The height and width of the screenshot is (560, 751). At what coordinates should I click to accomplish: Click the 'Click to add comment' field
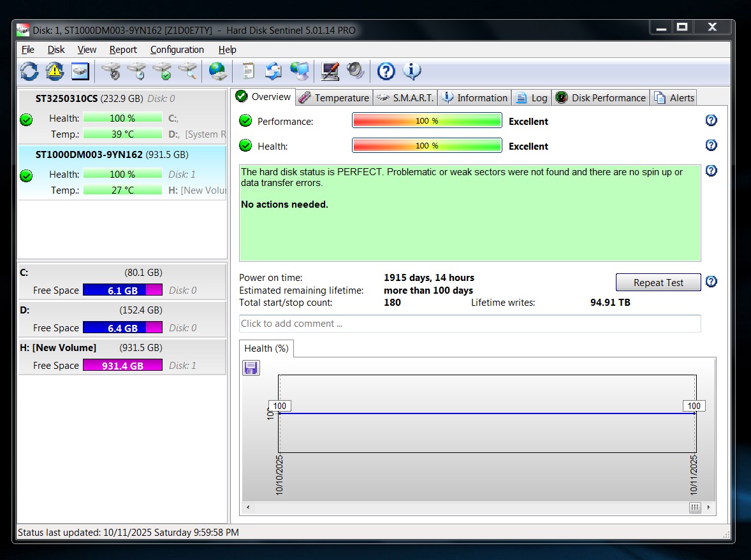point(469,324)
